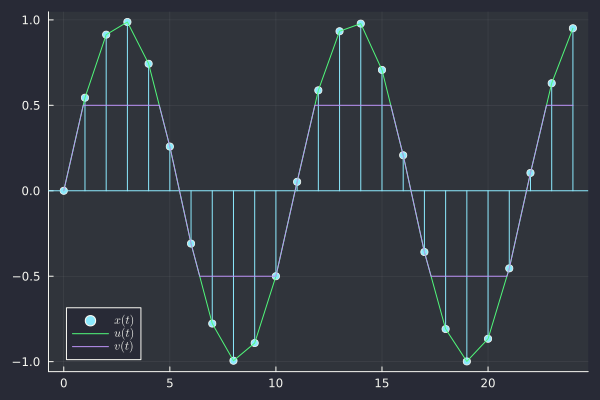Select the v(t) legend label text
The width and height of the screenshot is (600, 400).
[x=123, y=346]
